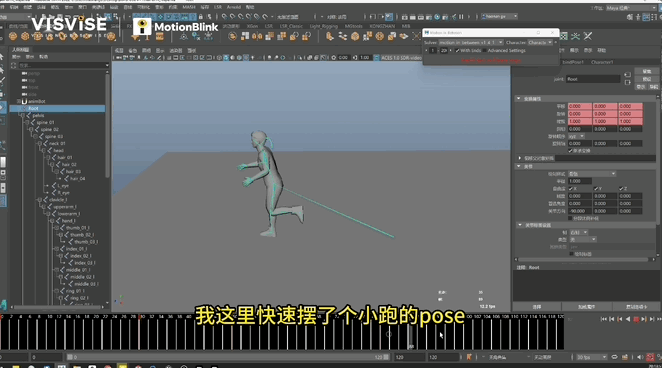Edit the joint name field Root
The width and height of the screenshot is (662, 368).
593,79
